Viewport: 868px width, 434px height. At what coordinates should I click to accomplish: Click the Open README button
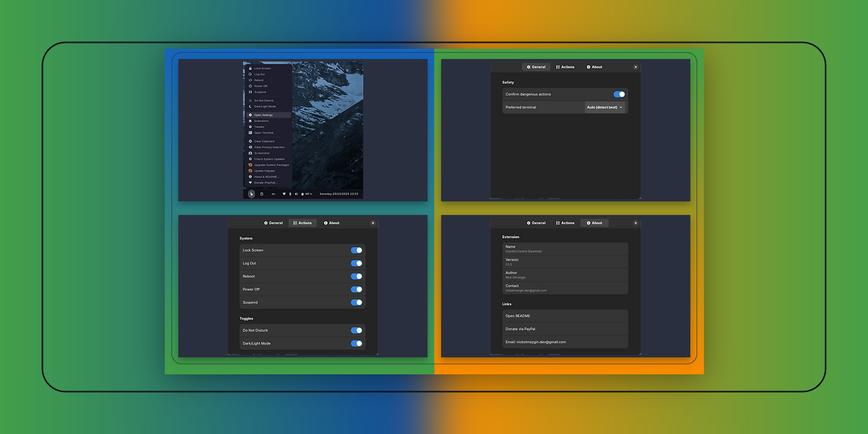click(x=565, y=315)
